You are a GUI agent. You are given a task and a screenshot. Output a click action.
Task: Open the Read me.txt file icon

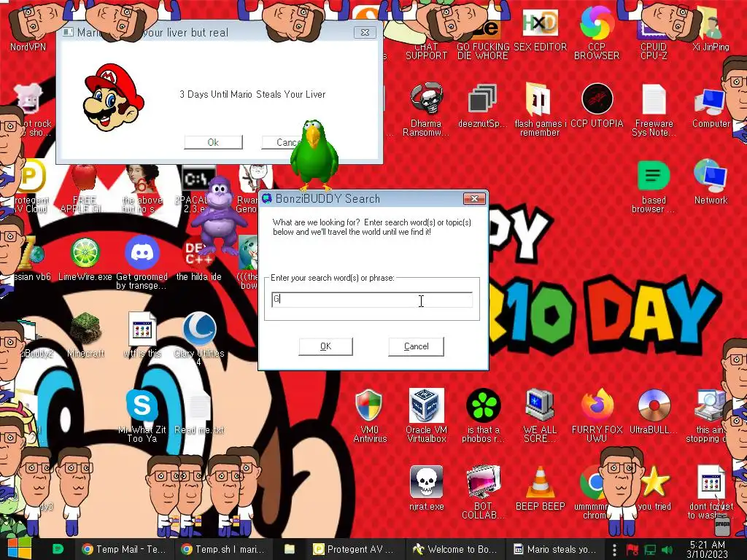click(198, 413)
